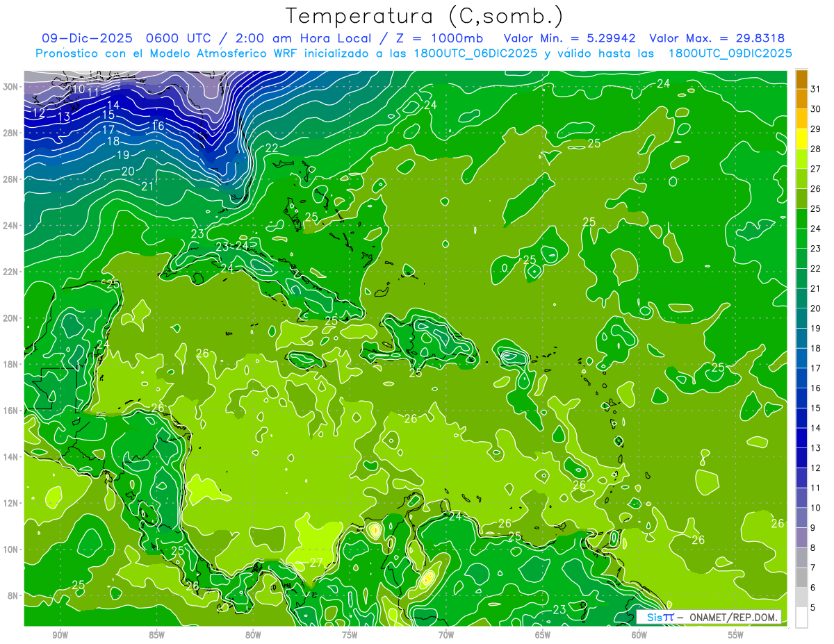
Task: Select the 'Valor Min. = 5.29942' readout
Action: pyautogui.click(x=571, y=38)
